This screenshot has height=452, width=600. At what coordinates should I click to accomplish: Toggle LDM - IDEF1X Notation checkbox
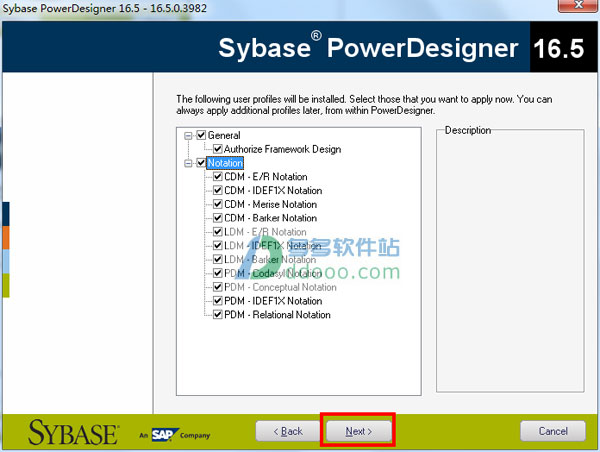click(218, 245)
